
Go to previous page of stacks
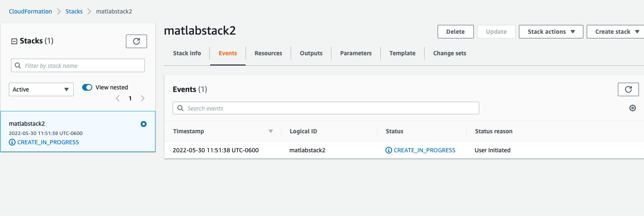click(118, 98)
